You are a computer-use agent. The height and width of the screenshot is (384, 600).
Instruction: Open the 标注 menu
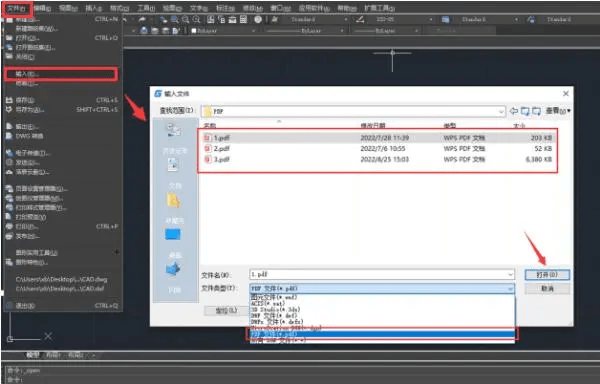click(x=225, y=8)
